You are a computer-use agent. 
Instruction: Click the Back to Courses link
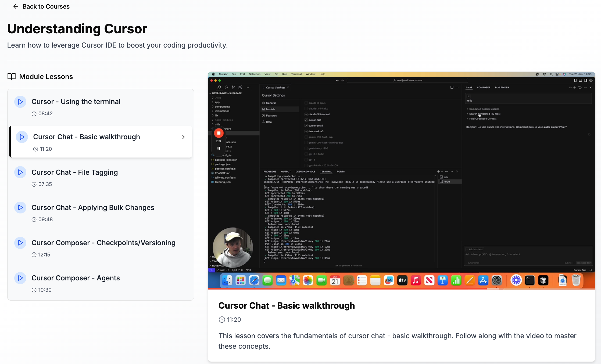click(x=46, y=6)
